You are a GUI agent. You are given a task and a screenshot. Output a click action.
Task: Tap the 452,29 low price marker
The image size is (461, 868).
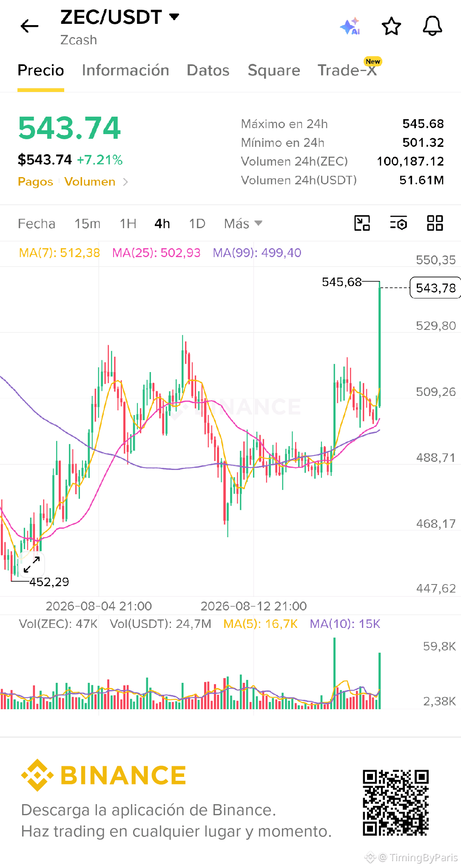pyautogui.click(x=49, y=582)
